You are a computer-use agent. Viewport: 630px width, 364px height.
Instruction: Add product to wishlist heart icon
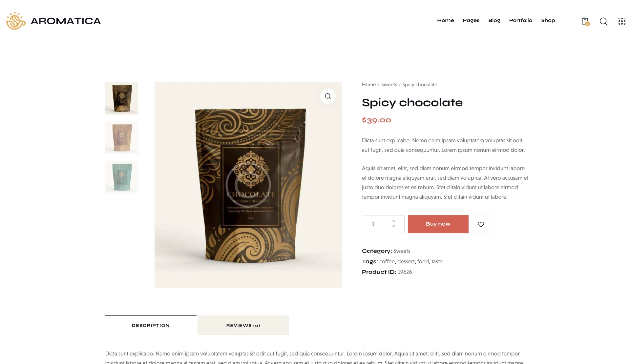tap(481, 224)
